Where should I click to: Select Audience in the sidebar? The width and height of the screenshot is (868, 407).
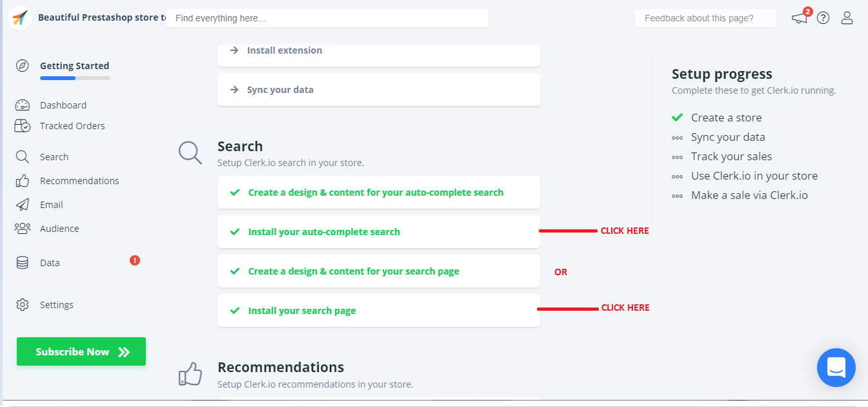point(59,229)
